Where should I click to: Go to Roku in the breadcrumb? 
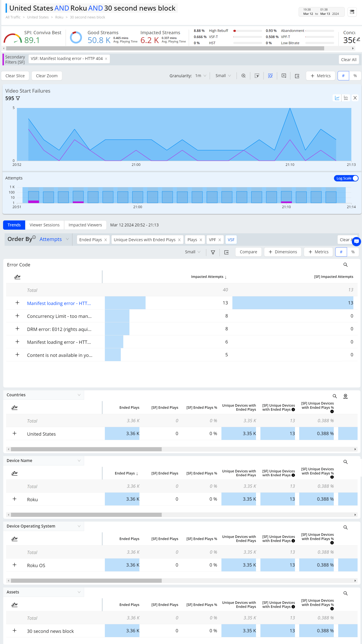(x=59, y=17)
